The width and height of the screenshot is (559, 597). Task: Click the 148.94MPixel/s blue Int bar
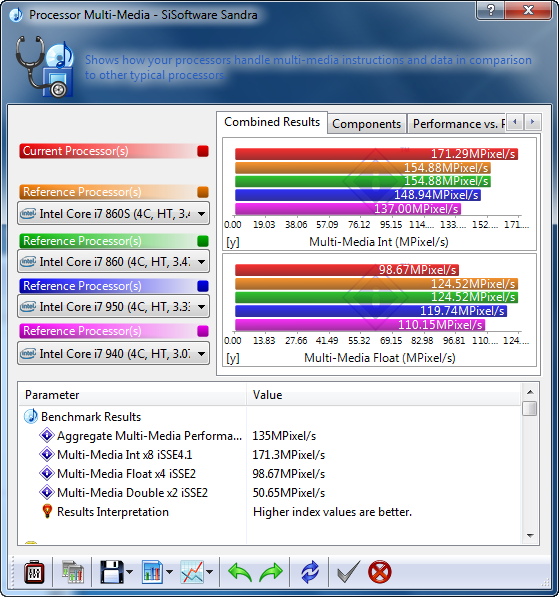point(358,195)
